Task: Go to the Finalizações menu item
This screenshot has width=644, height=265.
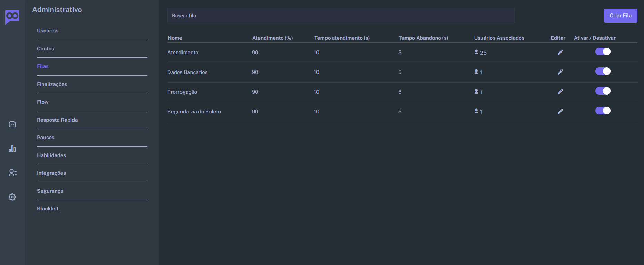Action: click(52, 84)
